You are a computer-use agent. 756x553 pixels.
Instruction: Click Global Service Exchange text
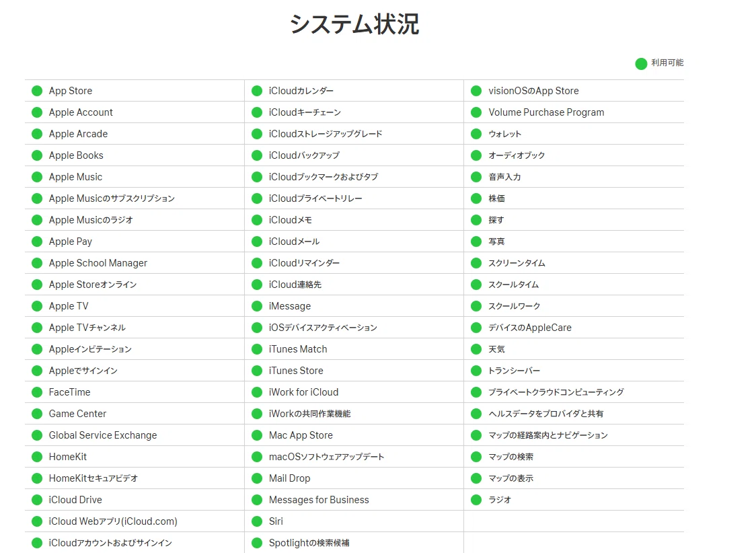(x=103, y=435)
